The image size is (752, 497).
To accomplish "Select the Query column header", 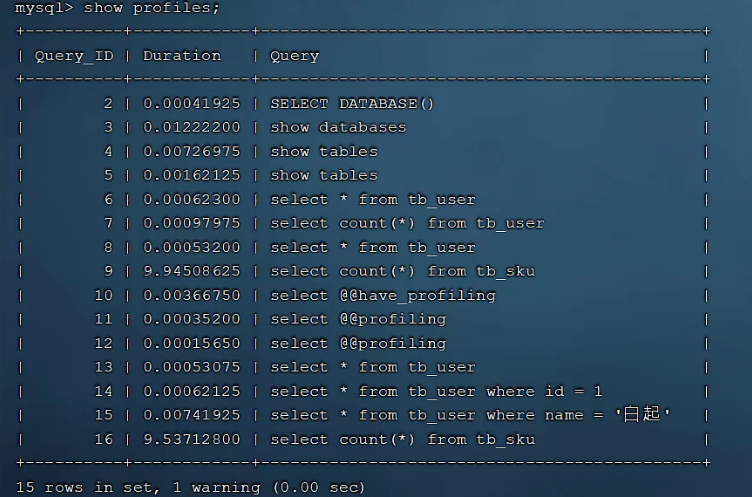I will [x=294, y=56].
